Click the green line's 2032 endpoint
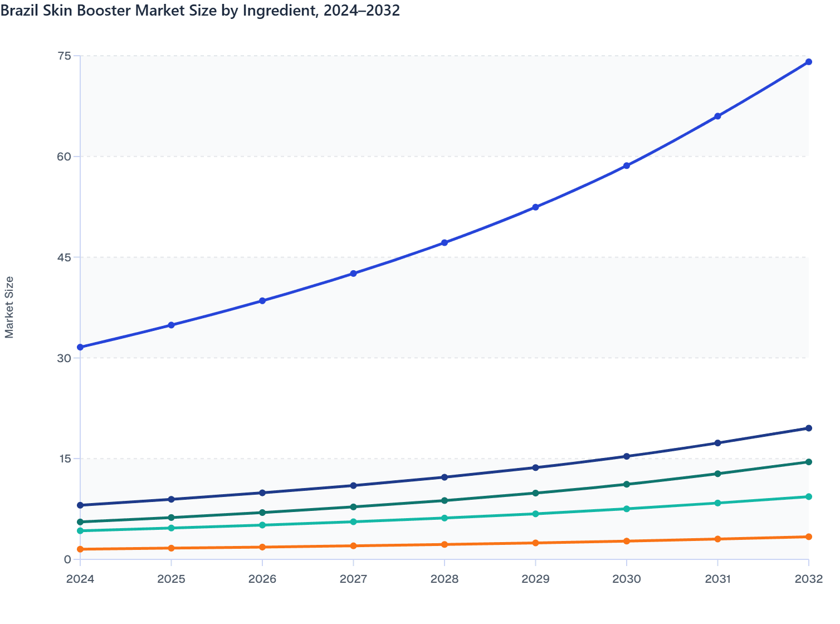This screenshot has height=624, width=840. 808,462
